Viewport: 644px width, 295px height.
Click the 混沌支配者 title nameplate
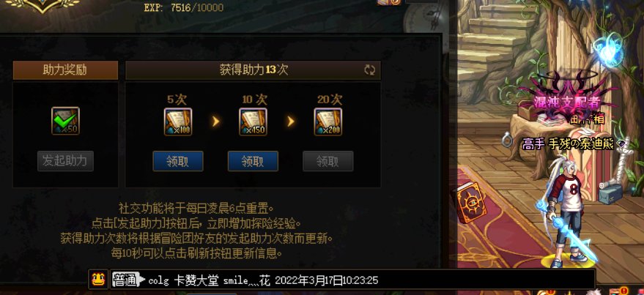(x=566, y=101)
